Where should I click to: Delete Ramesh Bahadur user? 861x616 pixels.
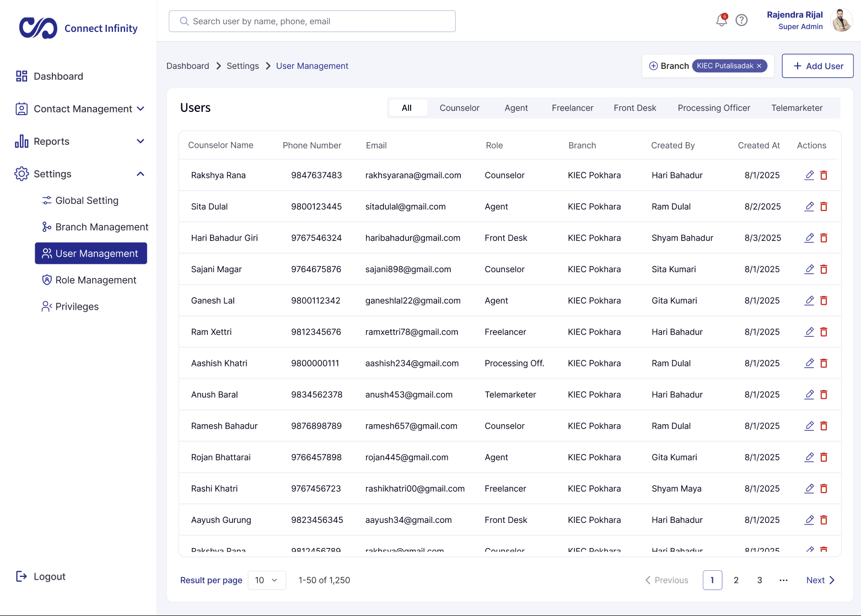[x=824, y=426]
